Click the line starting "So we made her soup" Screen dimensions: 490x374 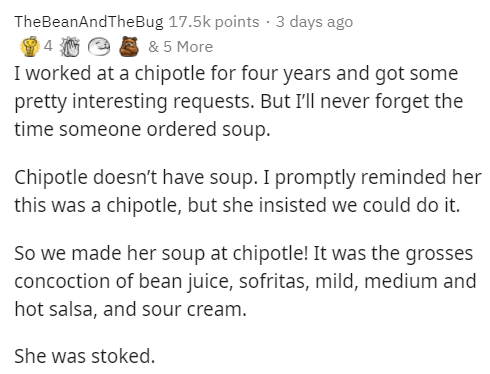(x=244, y=254)
